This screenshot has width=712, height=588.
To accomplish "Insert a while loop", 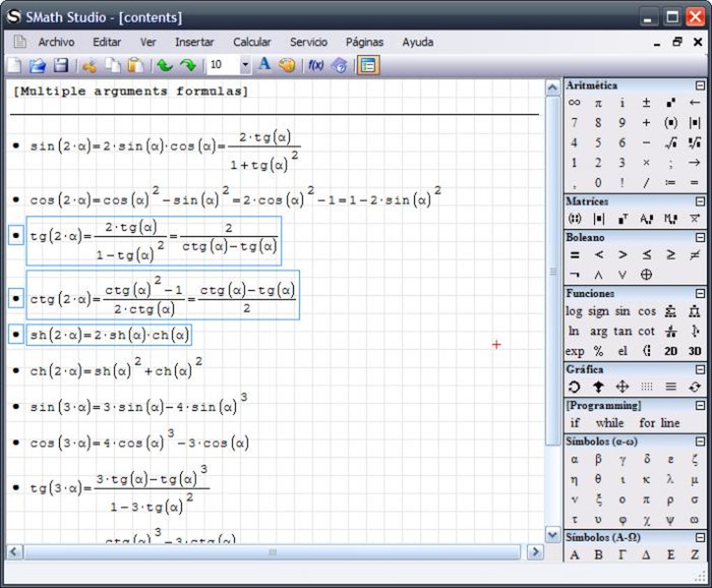I will point(609,423).
